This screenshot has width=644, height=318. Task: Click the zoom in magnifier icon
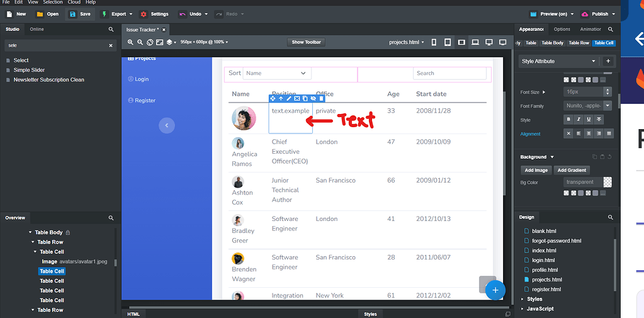tap(131, 42)
